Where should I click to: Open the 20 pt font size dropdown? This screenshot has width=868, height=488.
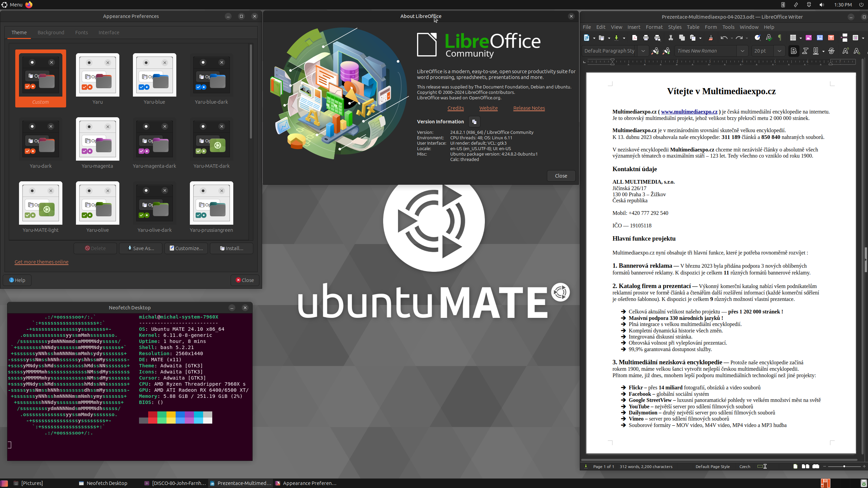[779, 51]
